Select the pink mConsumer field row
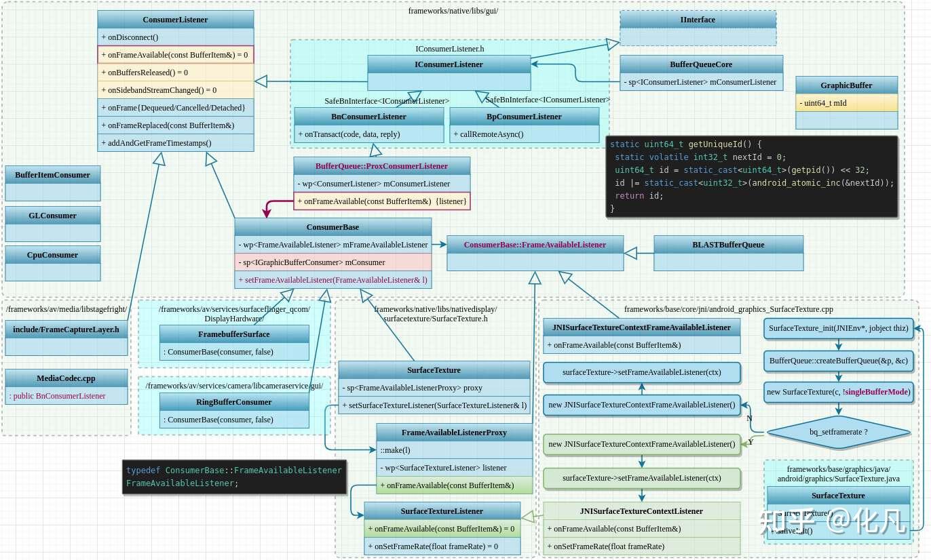The height and width of the screenshot is (560, 931). click(332, 262)
